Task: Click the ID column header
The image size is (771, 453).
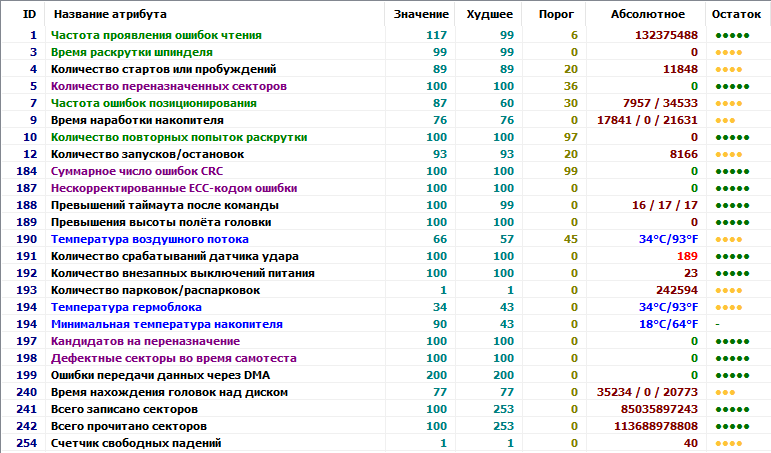Action: (29, 14)
